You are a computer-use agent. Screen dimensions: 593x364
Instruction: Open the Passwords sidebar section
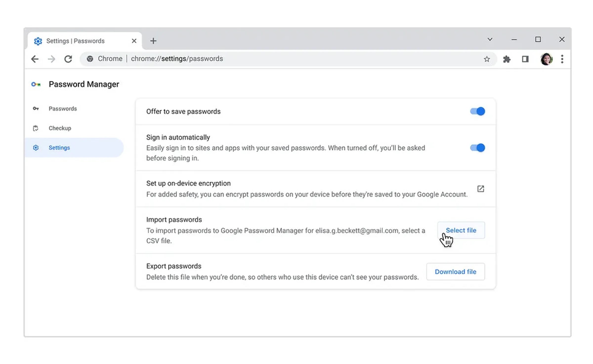pos(62,108)
